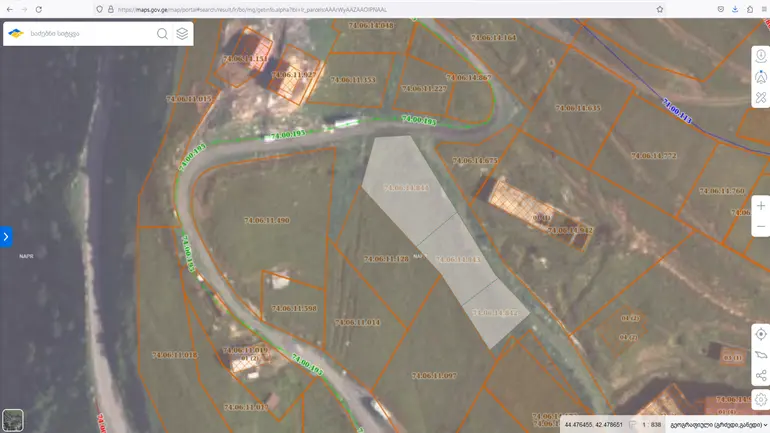Click blue line label 74.00.113
Viewport: 770px width, 433px height.
(677, 111)
